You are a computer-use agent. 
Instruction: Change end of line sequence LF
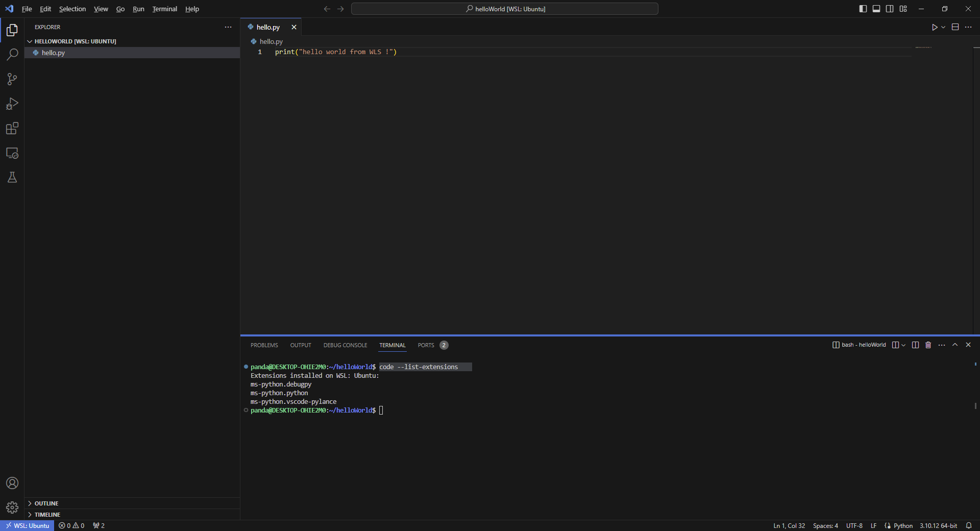tap(873, 525)
